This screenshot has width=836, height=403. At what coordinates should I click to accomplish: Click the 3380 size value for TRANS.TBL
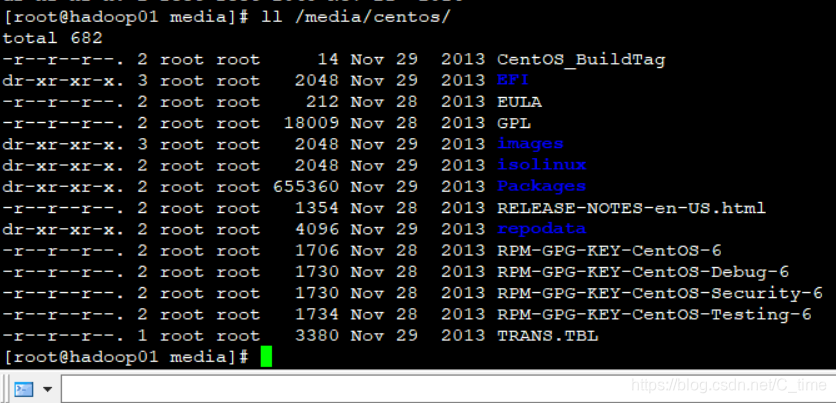[317, 336]
